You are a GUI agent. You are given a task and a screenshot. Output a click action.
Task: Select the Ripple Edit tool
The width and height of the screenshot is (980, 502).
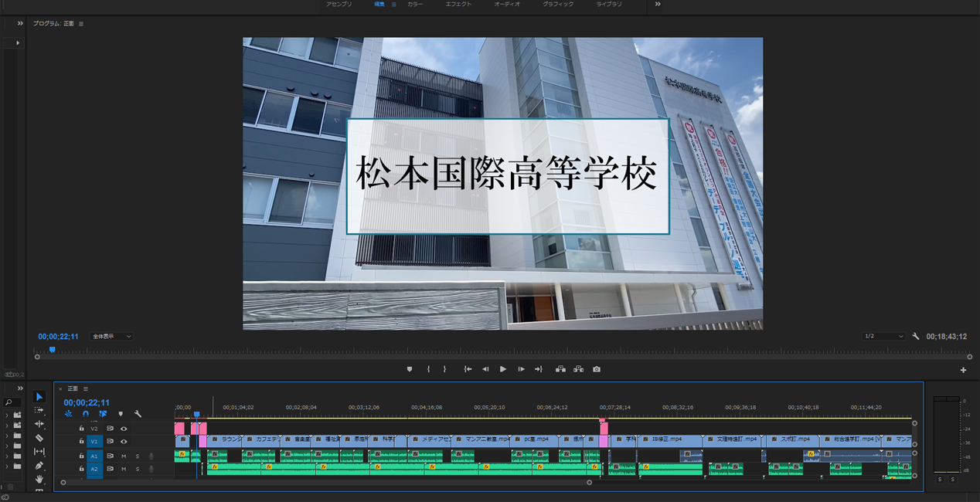[x=39, y=424]
